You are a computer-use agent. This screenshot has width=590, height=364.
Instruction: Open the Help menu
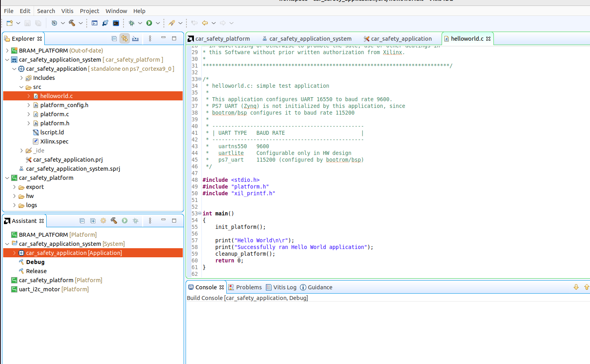tap(139, 11)
